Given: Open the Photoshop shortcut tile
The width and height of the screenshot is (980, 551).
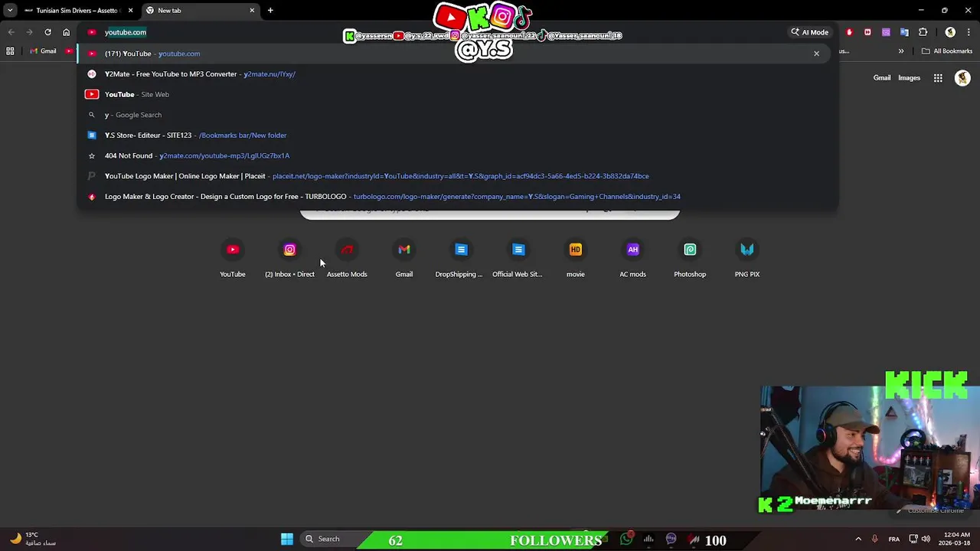Looking at the screenshot, I should point(690,259).
